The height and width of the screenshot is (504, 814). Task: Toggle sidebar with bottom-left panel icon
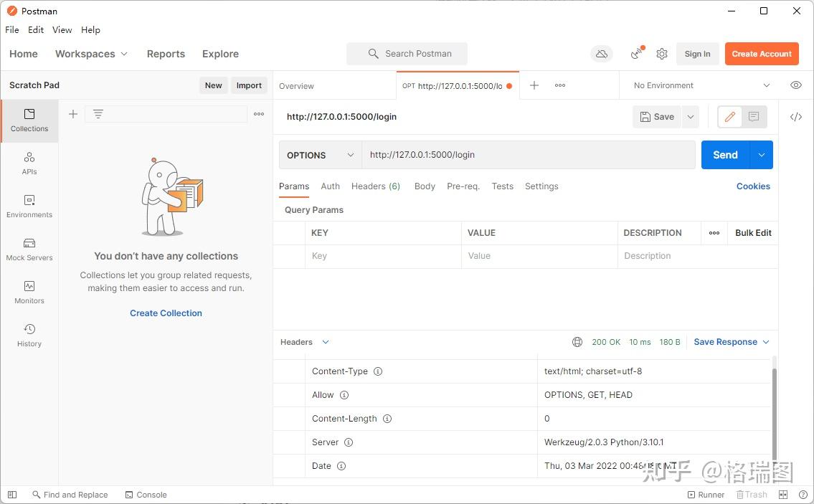tap(12, 495)
